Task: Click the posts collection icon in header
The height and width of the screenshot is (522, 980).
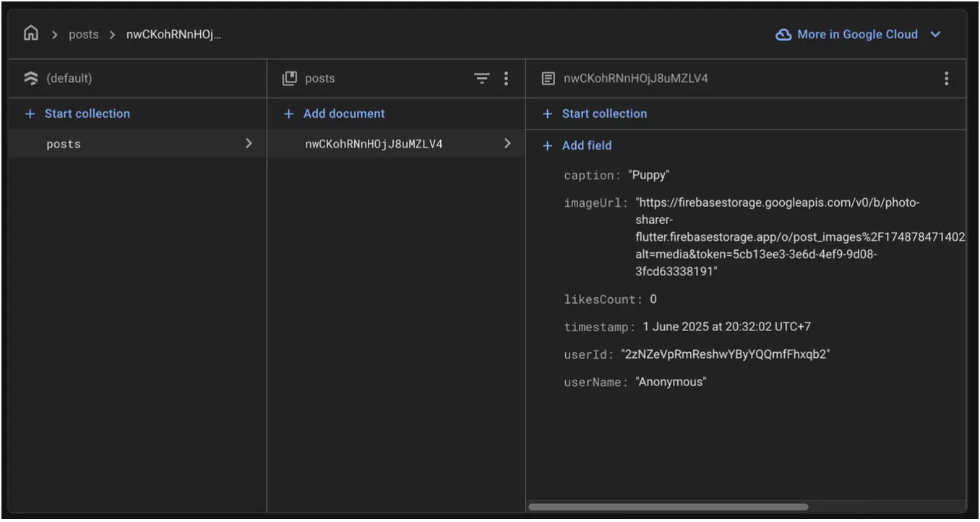Action: [x=289, y=78]
